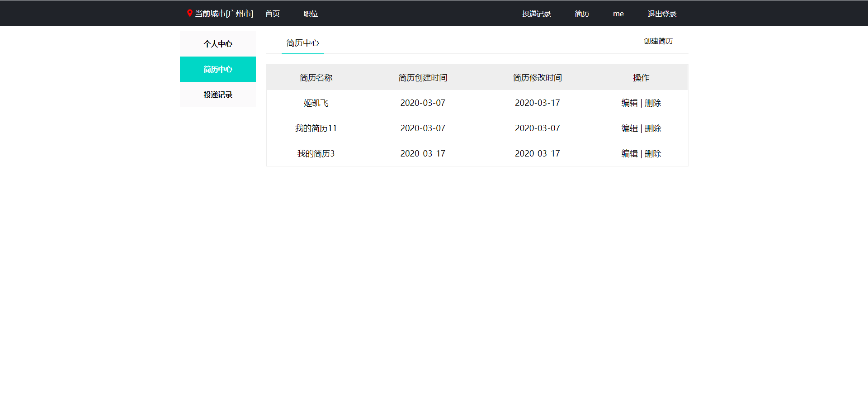This screenshot has height=408, width=868.
Task: Click the 简历修改时间 column header
Action: pyautogui.click(x=538, y=78)
